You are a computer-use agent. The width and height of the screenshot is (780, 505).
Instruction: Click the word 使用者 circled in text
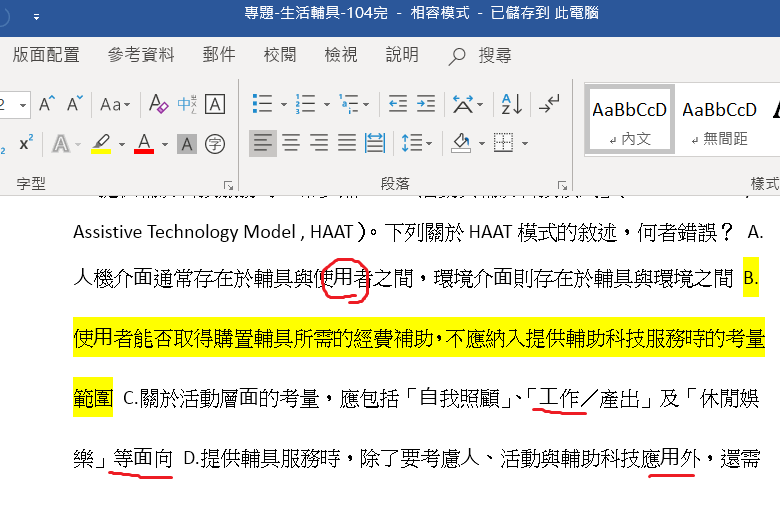(x=343, y=278)
